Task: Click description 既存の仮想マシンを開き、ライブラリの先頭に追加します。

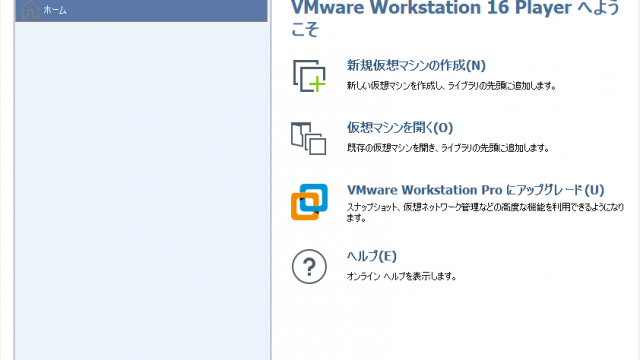Action: point(448,148)
